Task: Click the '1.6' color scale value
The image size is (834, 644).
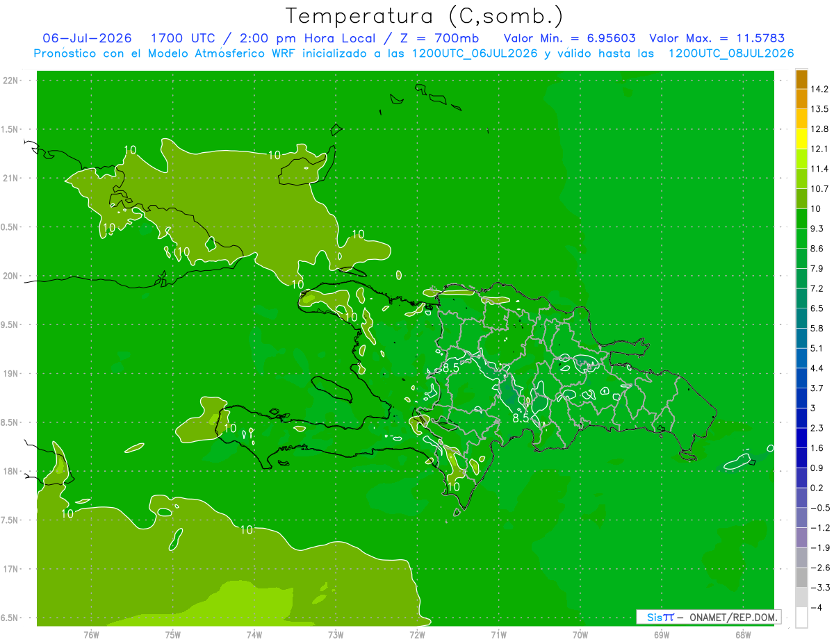Action: (x=817, y=448)
